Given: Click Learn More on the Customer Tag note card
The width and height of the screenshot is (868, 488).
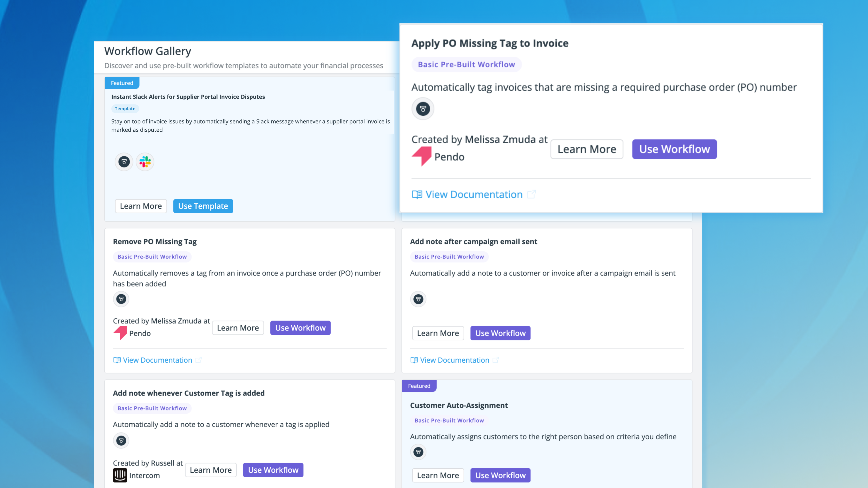Looking at the screenshot, I should (x=211, y=470).
